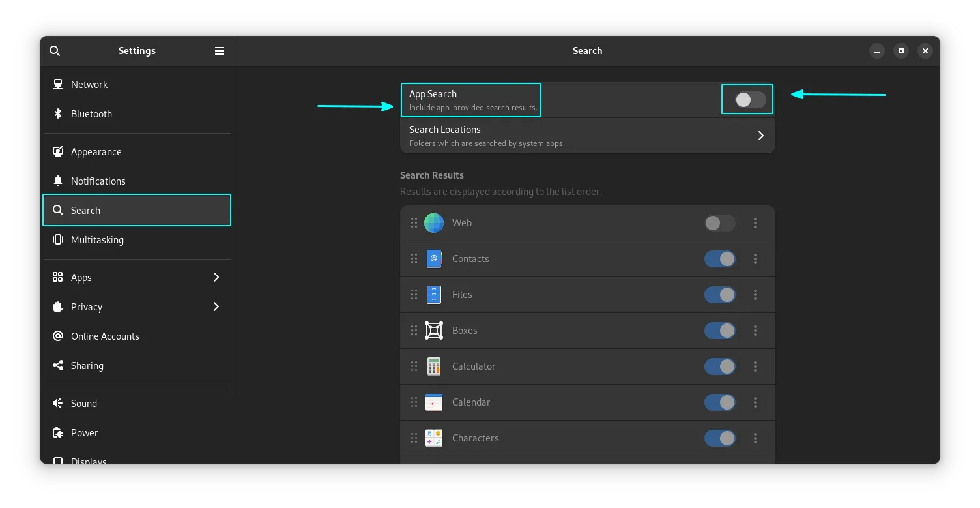Click the Calendar app icon
The height and width of the screenshot is (508, 980).
tap(434, 402)
